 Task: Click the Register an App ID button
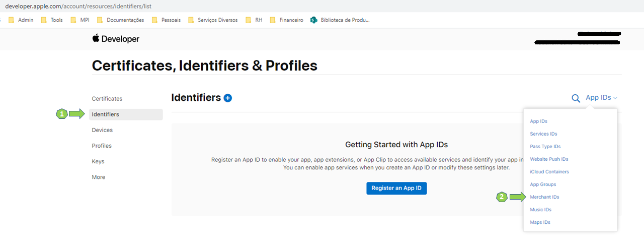click(x=396, y=188)
